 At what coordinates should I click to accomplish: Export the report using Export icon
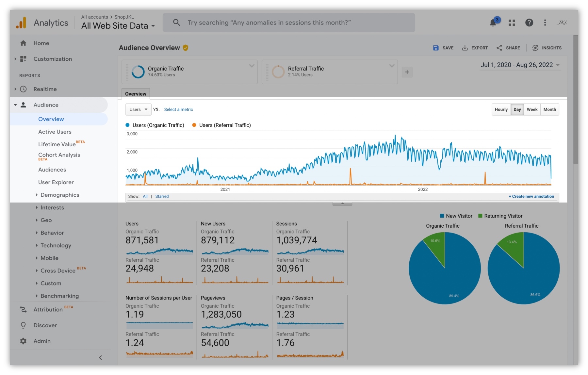(465, 48)
